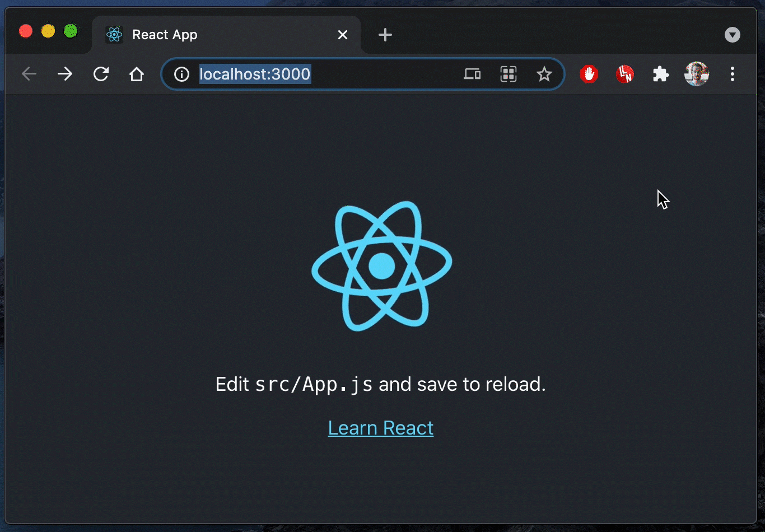Open the home page
This screenshot has height=532, width=765.
[137, 74]
